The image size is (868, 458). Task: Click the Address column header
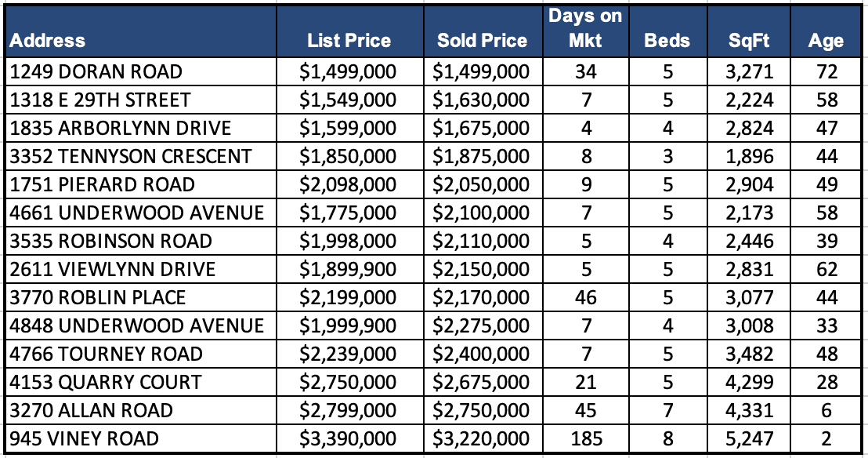(x=48, y=41)
